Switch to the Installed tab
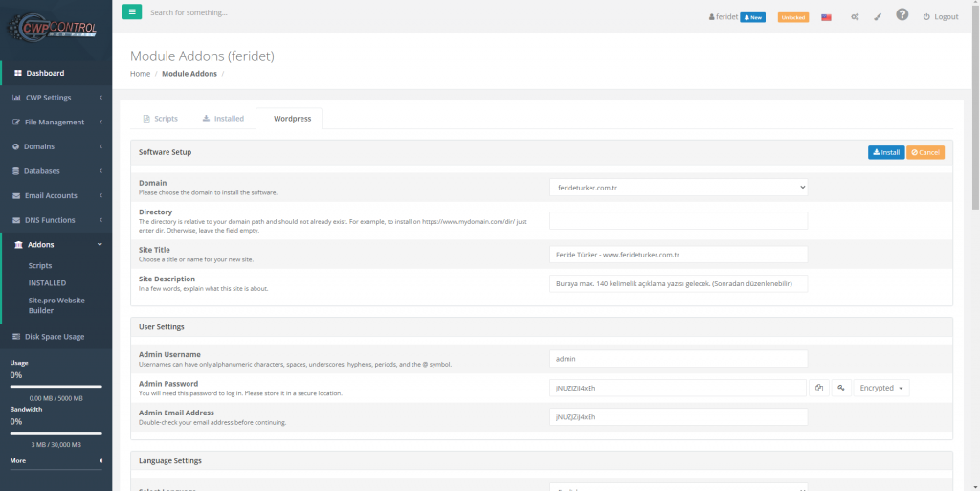The height and width of the screenshot is (491, 980). point(223,118)
